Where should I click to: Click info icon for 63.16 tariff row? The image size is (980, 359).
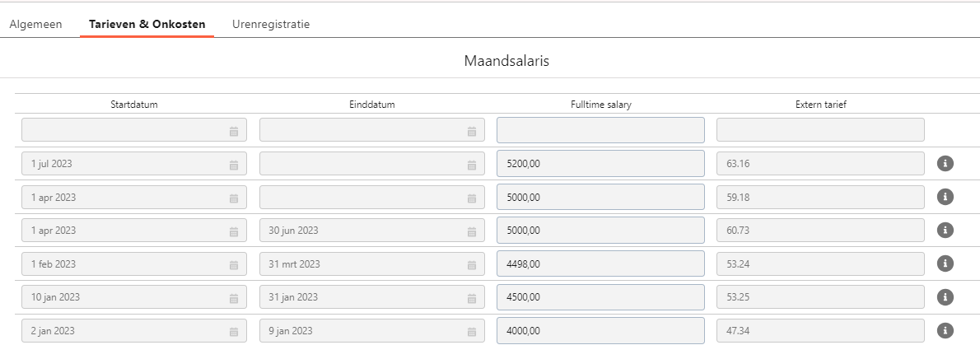[945, 163]
